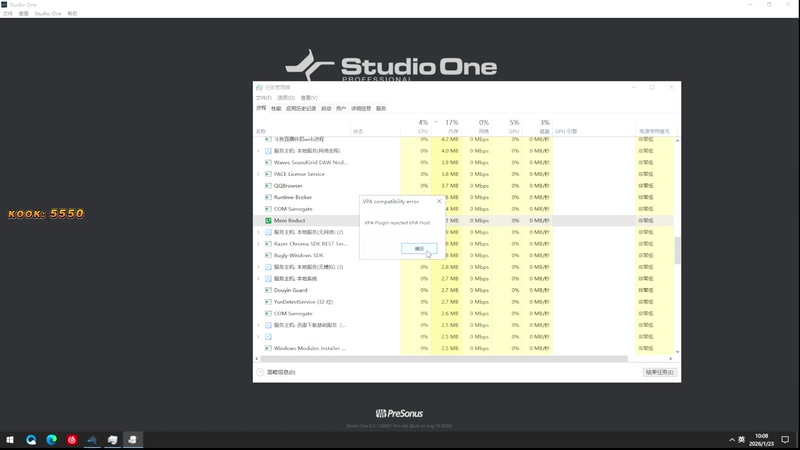The image size is (800, 450).
Task: Open Microsoft Edge from the taskbar
Action: 52,440
